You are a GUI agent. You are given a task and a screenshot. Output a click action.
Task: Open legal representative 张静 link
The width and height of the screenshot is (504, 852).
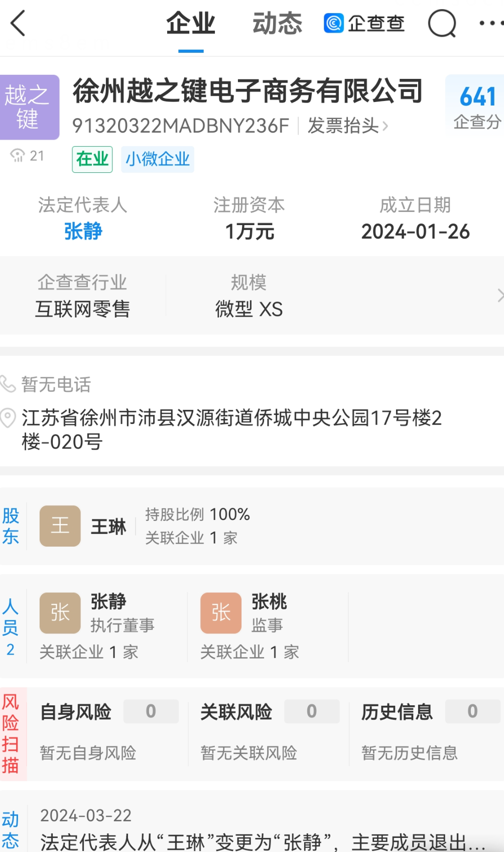click(x=83, y=232)
